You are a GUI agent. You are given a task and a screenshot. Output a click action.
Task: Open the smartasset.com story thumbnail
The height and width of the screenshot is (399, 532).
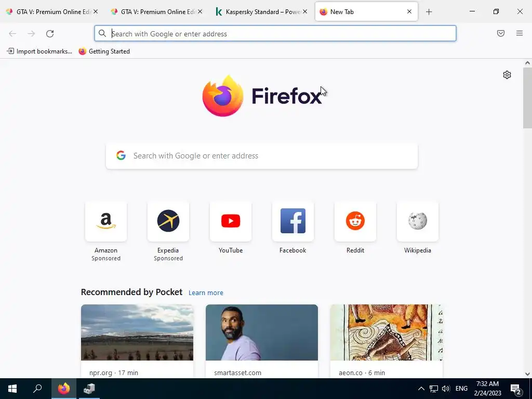point(262,332)
